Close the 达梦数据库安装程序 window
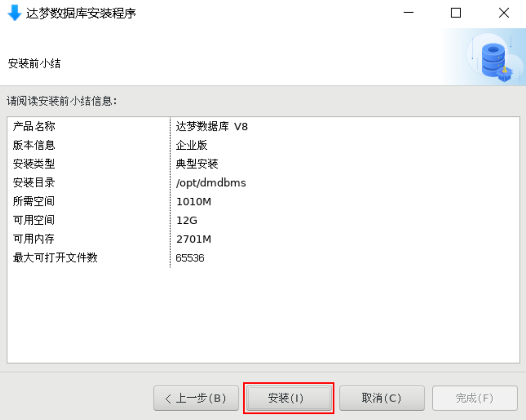 pyautogui.click(x=504, y=13)
